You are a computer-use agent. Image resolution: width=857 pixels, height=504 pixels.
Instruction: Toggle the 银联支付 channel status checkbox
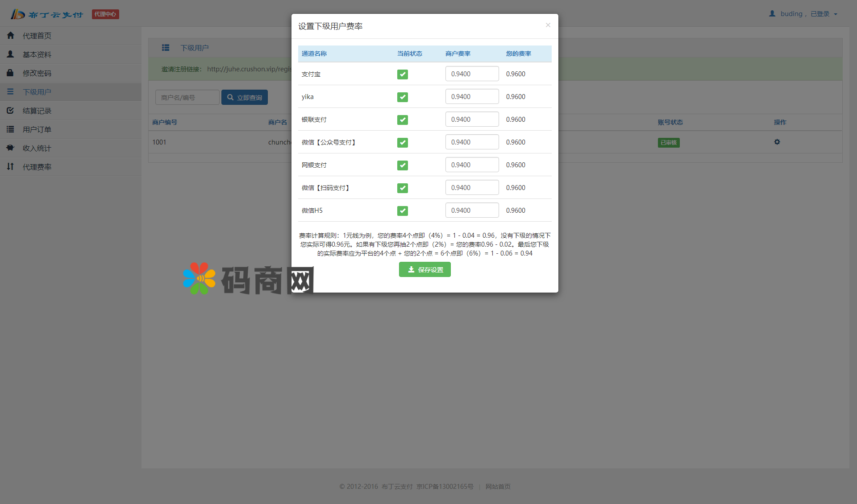[402, 120]
